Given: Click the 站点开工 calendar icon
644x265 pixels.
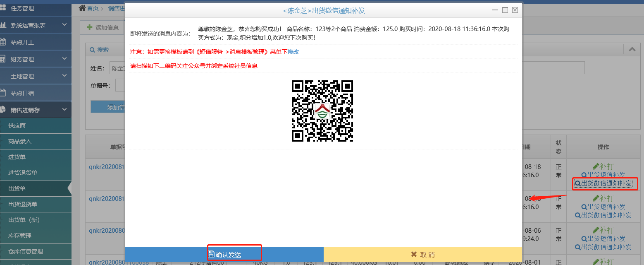Looking at the screenshot, I should (2, 42).
